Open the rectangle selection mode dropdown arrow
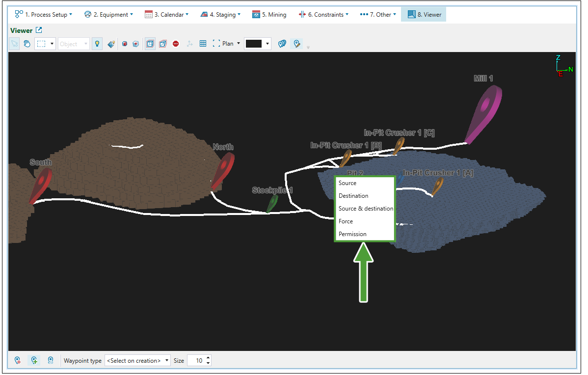 point(52,44)
